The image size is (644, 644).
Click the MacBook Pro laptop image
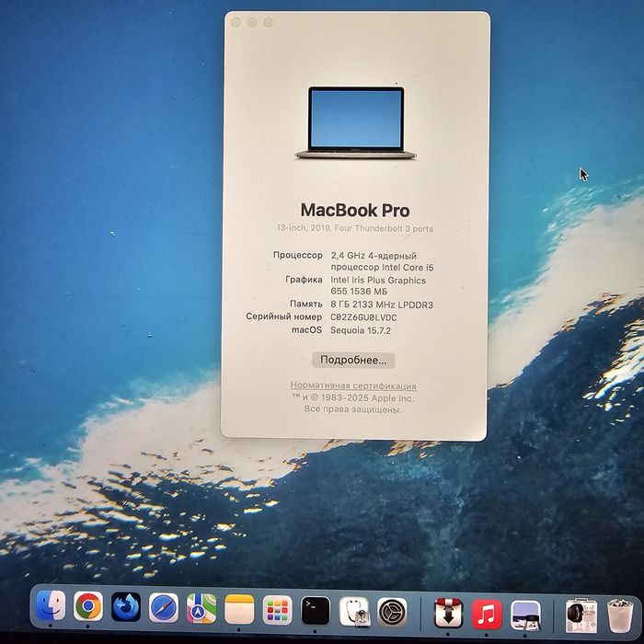356,122
